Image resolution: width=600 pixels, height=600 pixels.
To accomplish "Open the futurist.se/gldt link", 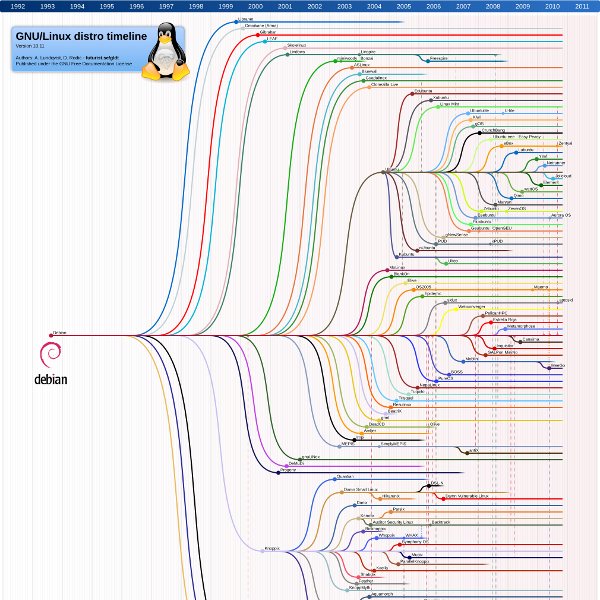I will [x=102, y=57].
